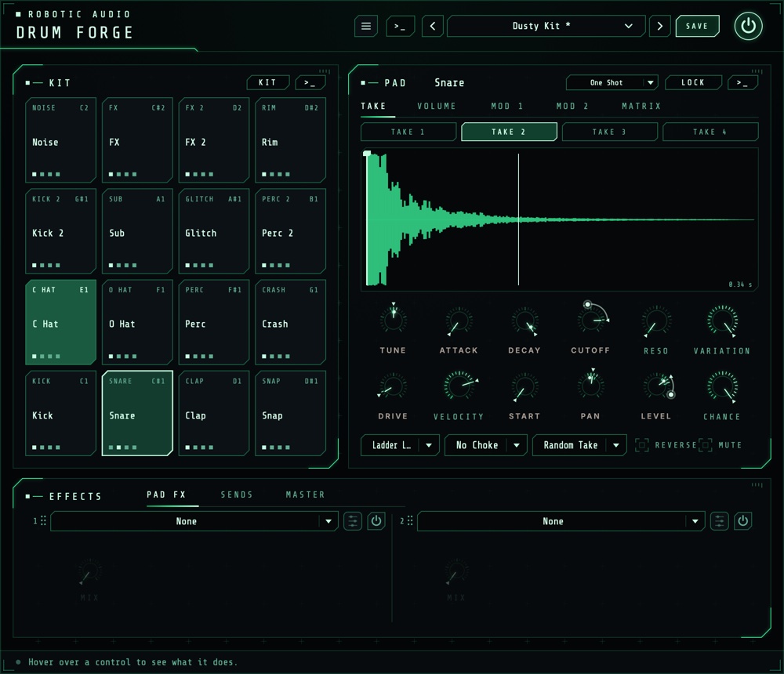Open the hamburger menu in header
Screen dimensions: 784x674
tap(366, 26)
